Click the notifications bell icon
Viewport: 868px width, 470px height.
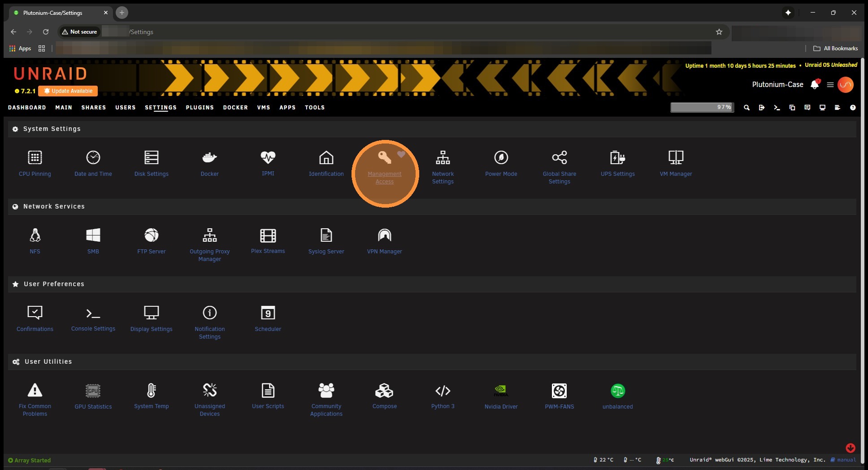pyautogui.click(x=815, y=85)
